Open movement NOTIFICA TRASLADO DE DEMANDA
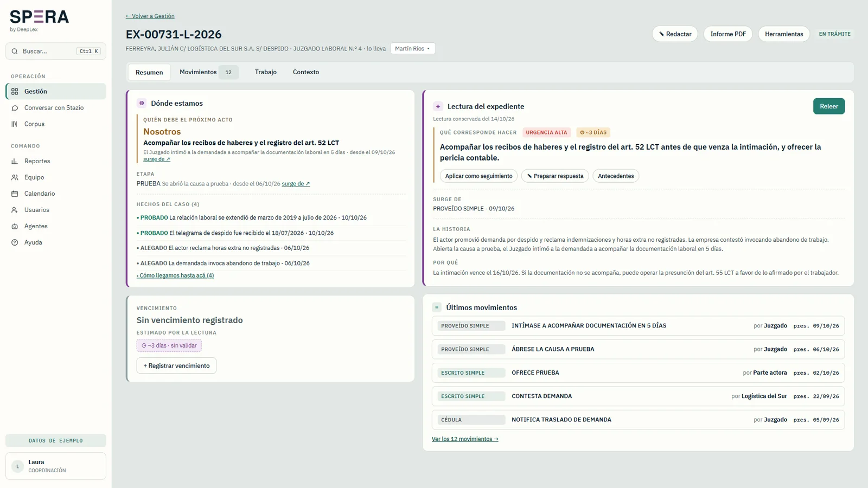 tap(638, 420)
